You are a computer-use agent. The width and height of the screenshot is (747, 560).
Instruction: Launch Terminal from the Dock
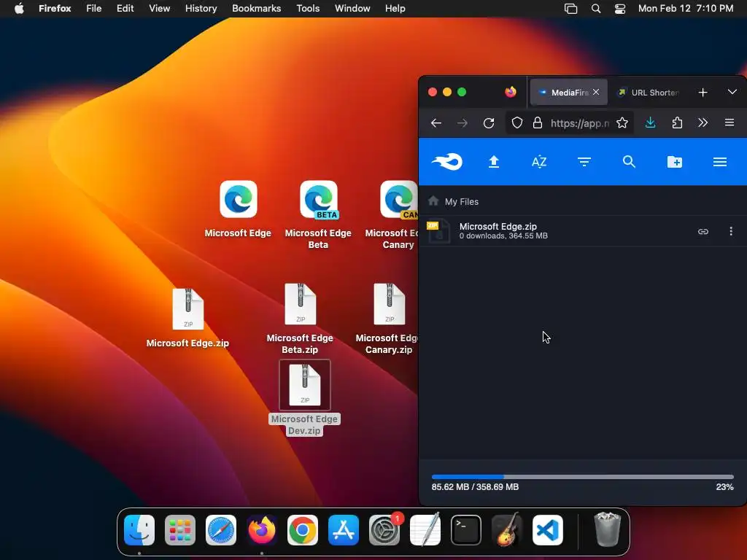tap(466, 530)
